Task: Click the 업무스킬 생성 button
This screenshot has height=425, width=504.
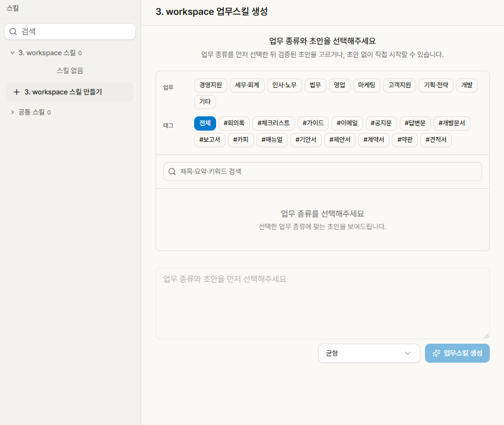Action: tap(457, 353)
